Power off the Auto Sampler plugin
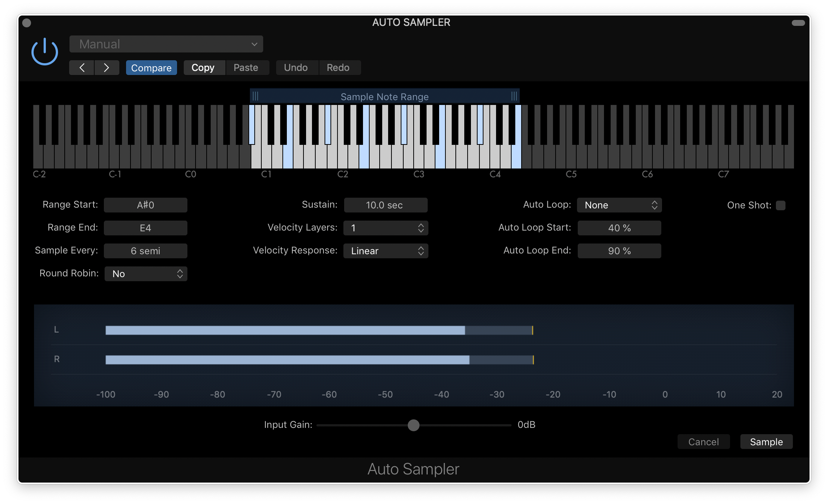The image size is (828, 504). tap(44, 51)
